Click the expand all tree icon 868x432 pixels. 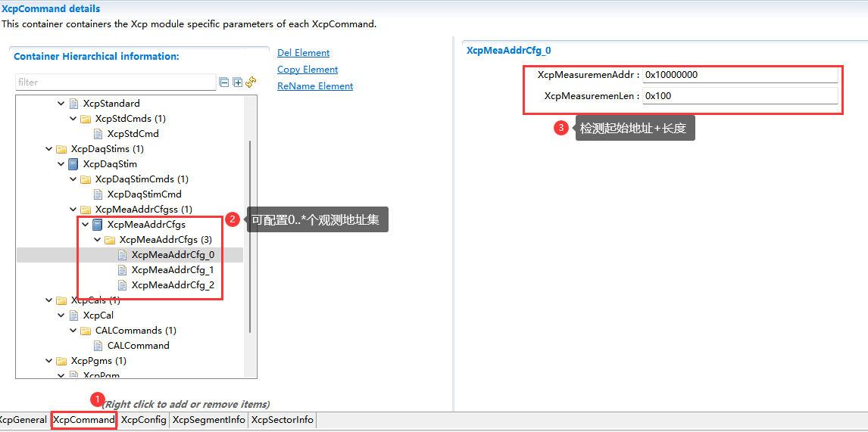(x=237, y=82)
